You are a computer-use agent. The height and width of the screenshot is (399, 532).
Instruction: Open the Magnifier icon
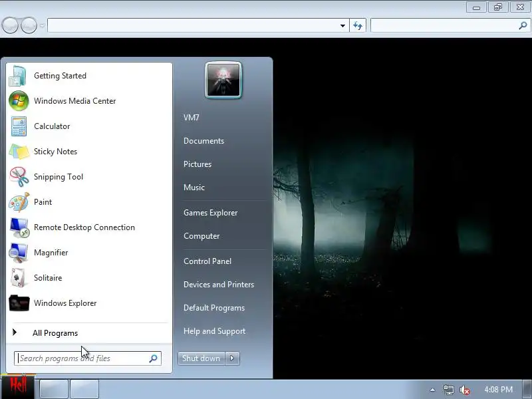19,253
